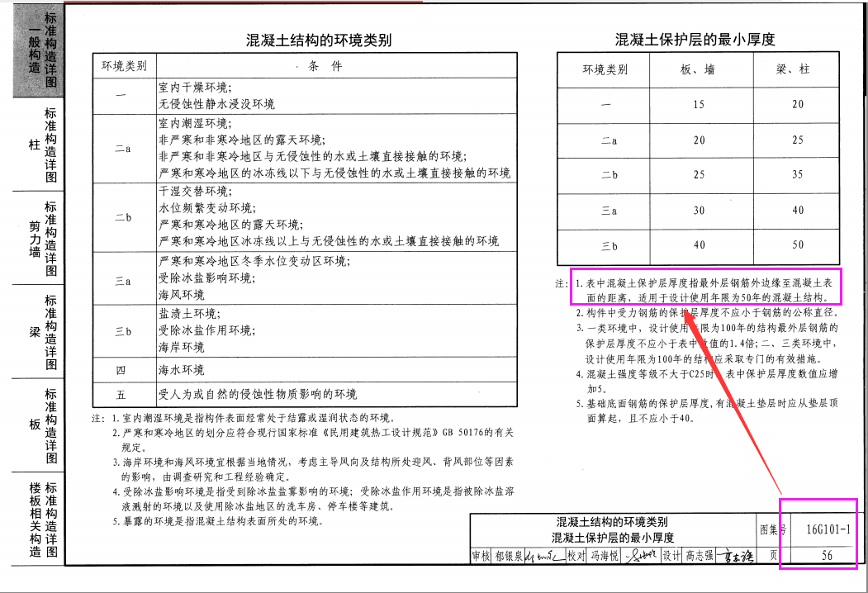868x593 pixels.
Task: Select the '剪力墙' side tab label
Action: pyautogui.click(x=35, y=240)
